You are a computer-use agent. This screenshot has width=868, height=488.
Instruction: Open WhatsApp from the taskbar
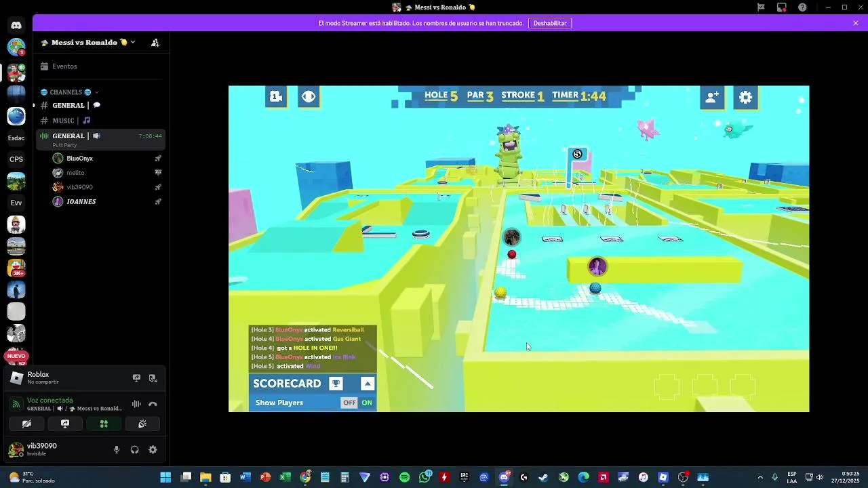(x=425, y=477)
